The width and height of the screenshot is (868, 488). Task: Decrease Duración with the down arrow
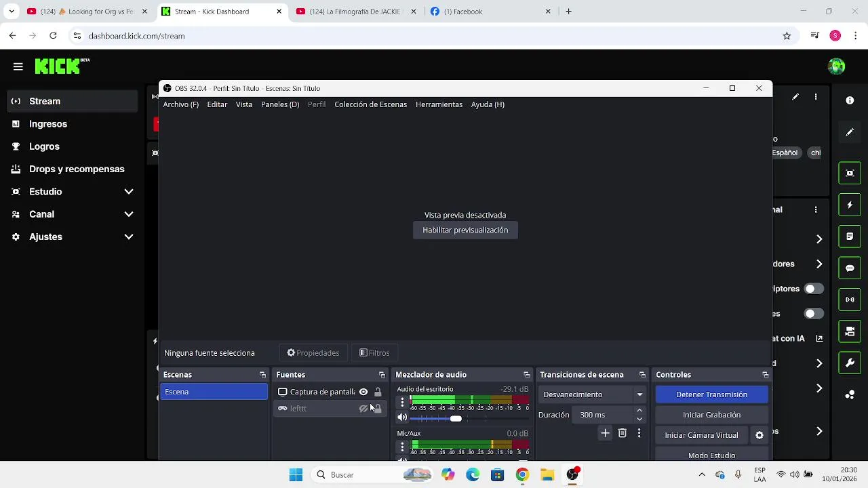pos(639,419)
